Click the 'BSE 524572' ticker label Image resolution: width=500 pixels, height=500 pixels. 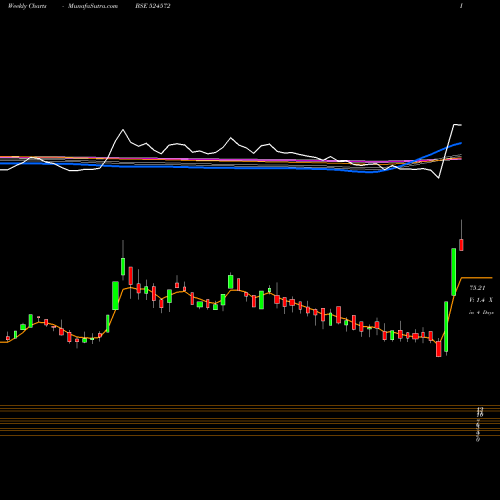[153, 6]
